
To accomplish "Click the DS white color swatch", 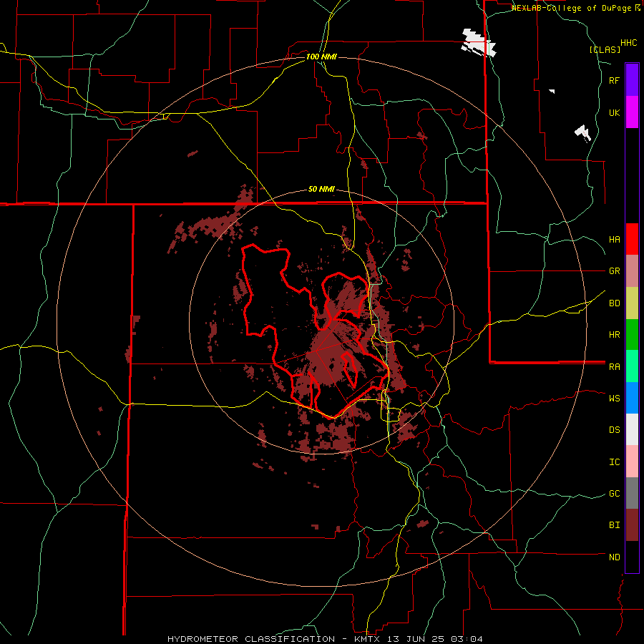I will [x=632, y=429].
